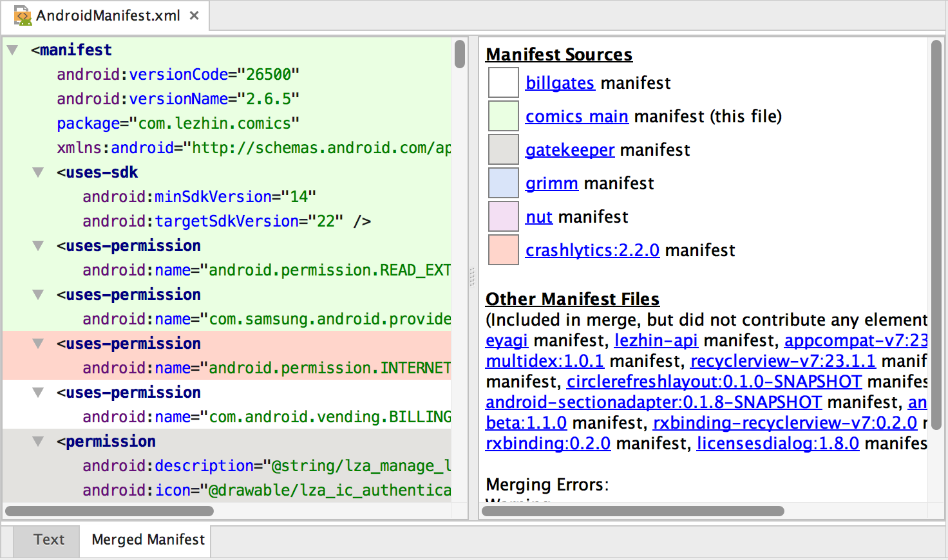
Task: Collapse the uses-sdk node
Action: click(38, 172)
